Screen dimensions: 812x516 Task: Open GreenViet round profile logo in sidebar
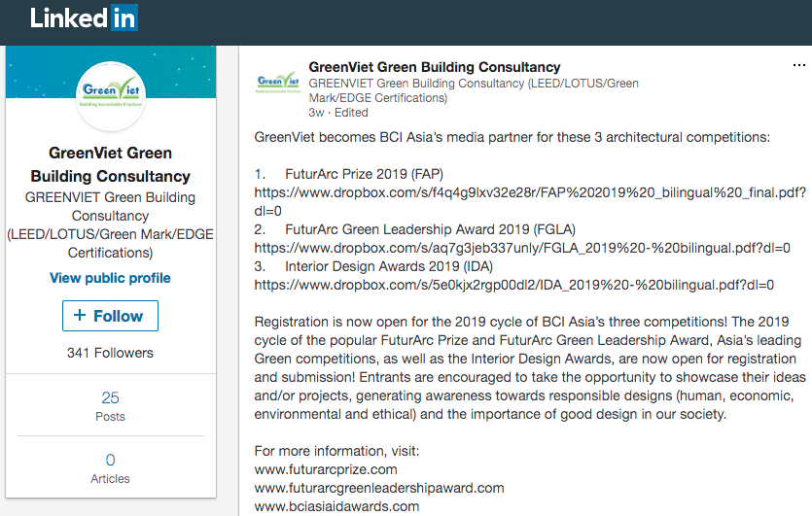pyautogui.click(x=110, y=96)
